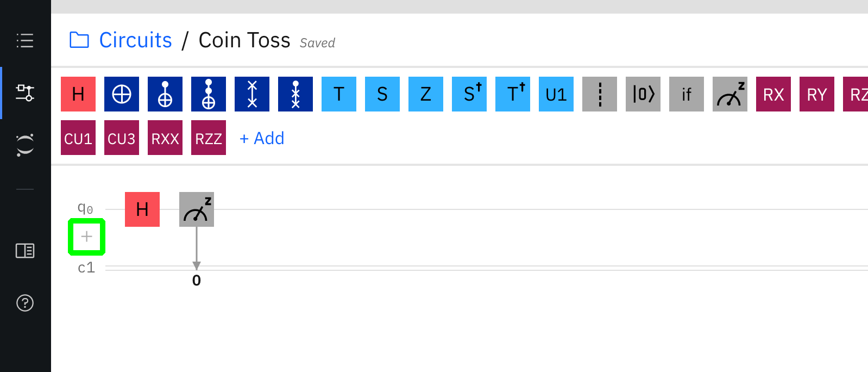Screen dimensions: 868x372
Task: Select the Toffoli double-control gate
Action: pyautogui.click(x=209, y=94)
